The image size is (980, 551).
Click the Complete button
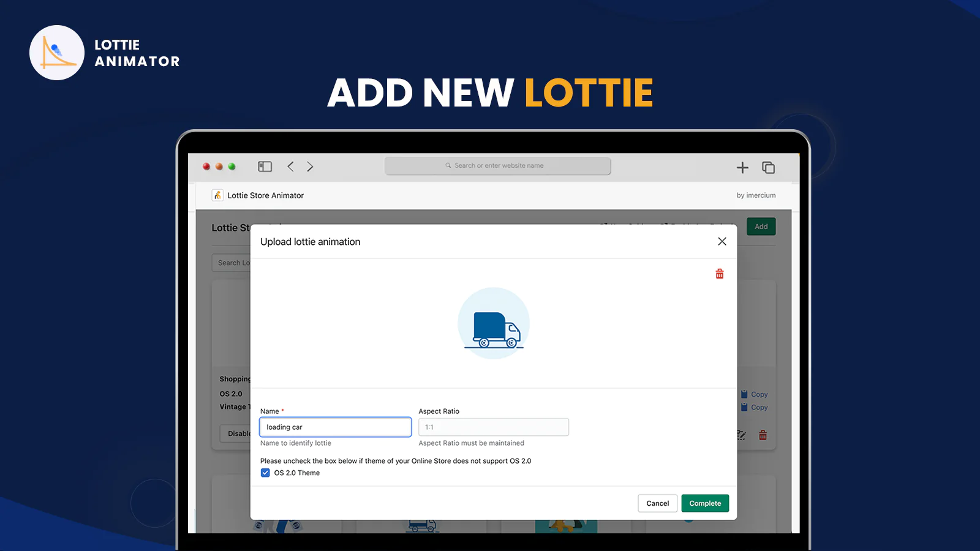coord(705,503)
